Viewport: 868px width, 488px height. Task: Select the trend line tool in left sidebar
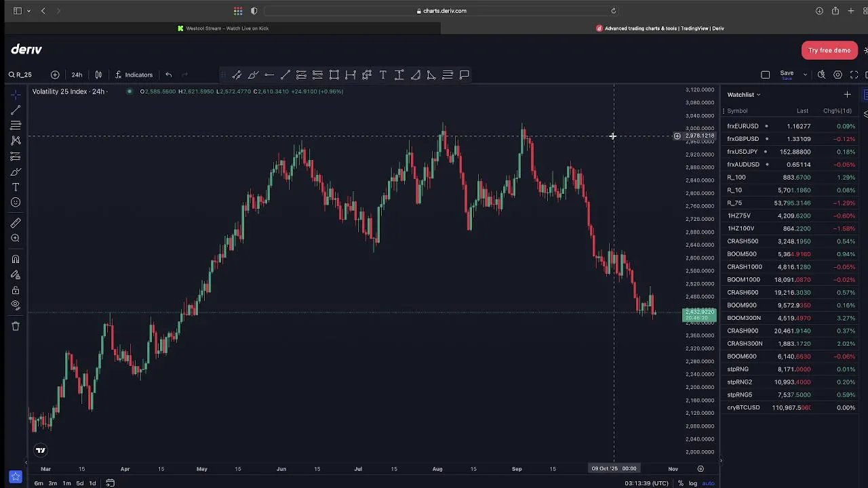[16, 110]
